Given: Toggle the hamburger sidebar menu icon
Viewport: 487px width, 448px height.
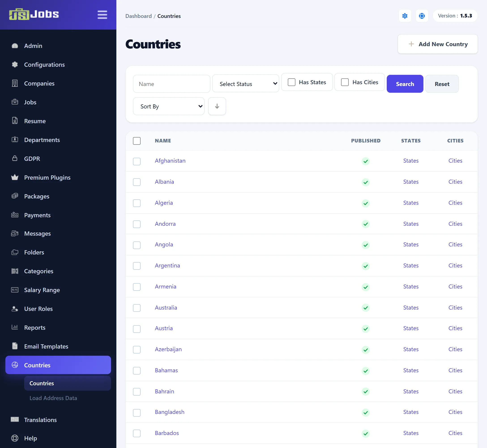Looking at the screenshot, I should 102,15.
